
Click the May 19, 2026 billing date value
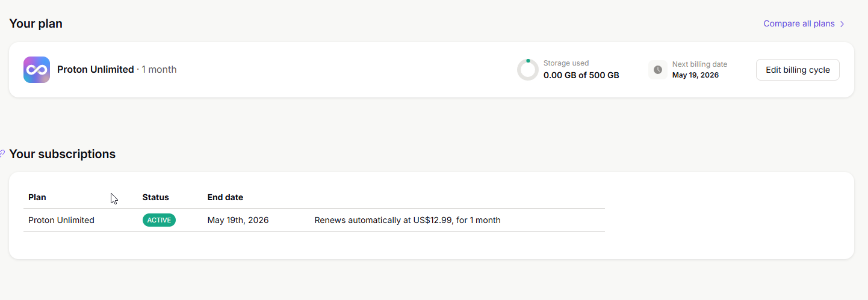pos(695,75)
